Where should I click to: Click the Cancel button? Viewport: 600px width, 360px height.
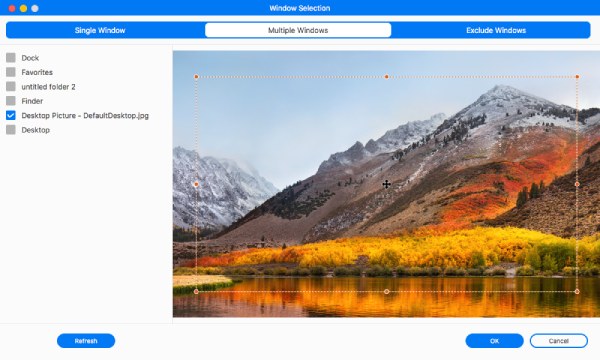point(559,341)
